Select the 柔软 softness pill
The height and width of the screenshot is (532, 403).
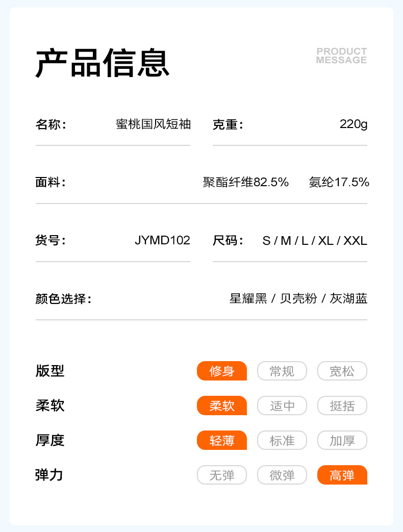click(x=222, y=406)
